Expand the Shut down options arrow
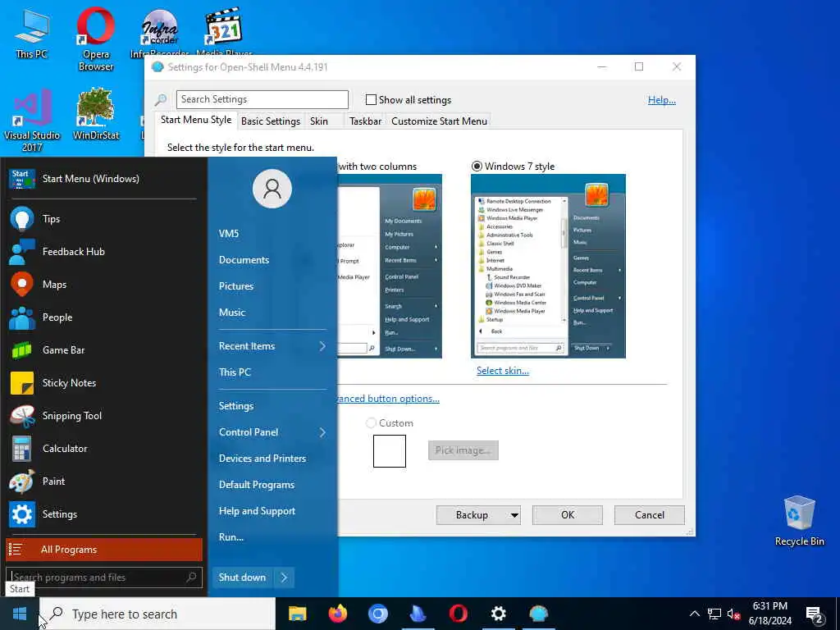The height and width of the screenshot is (630, 840). click(284, 577)
